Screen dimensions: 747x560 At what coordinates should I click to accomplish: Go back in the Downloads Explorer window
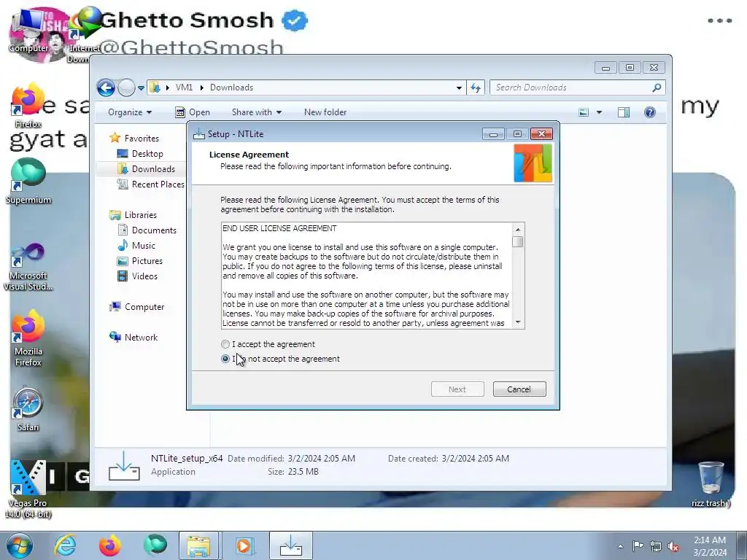coord(106,87)
